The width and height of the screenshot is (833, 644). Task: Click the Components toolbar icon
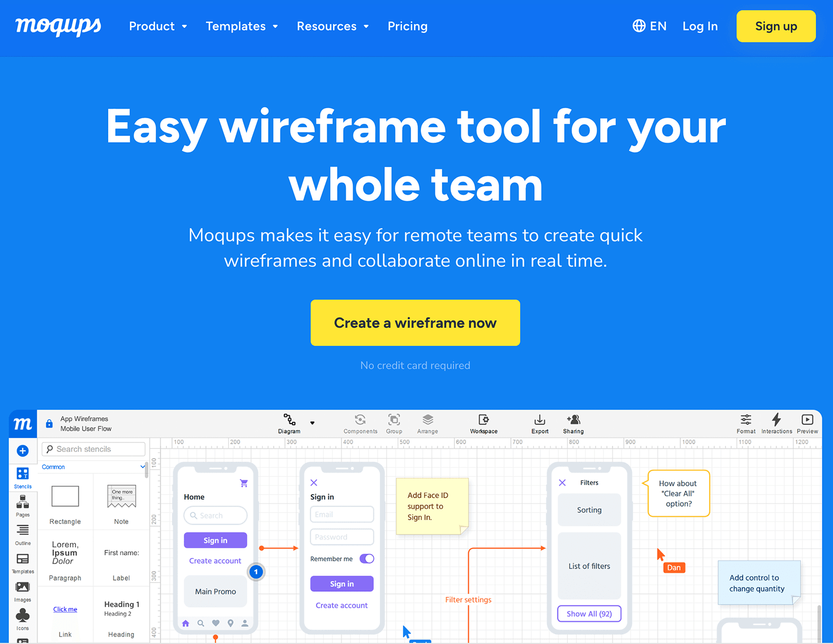point(360,424)
